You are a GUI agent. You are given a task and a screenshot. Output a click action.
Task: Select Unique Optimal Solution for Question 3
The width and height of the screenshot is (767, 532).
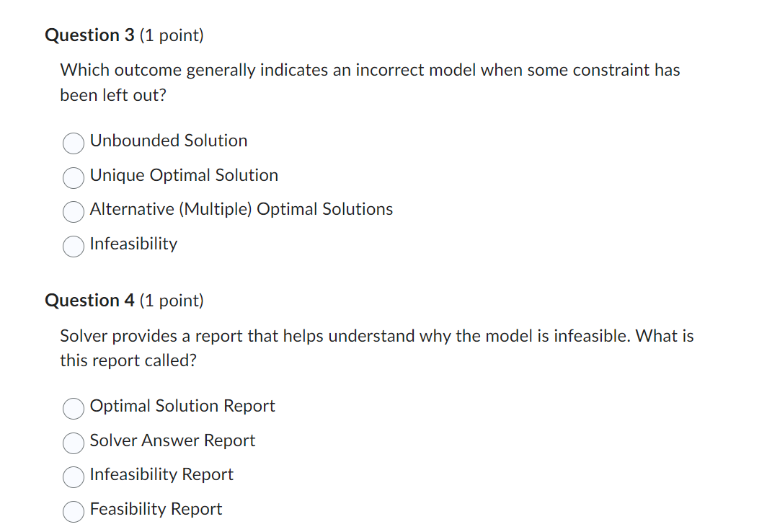pos(73,178)
